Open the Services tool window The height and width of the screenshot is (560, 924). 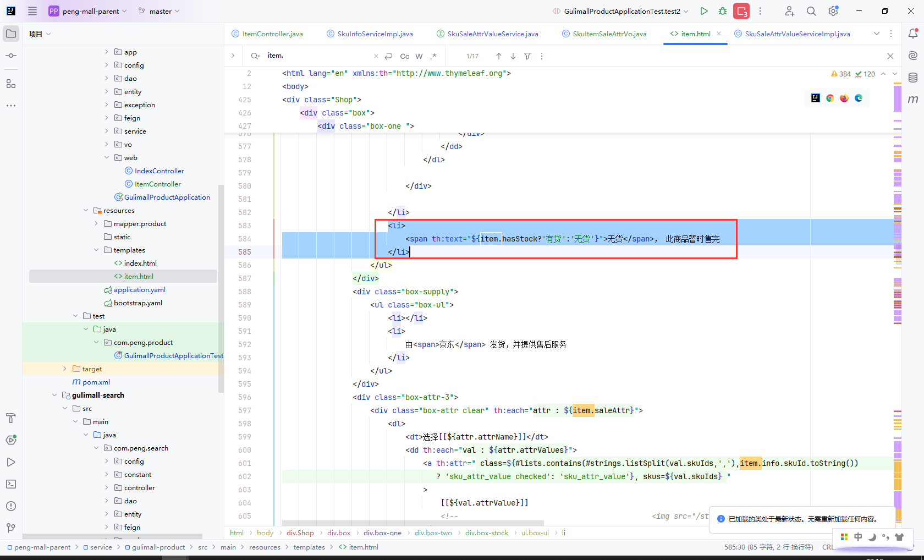[x=11, y=440]
